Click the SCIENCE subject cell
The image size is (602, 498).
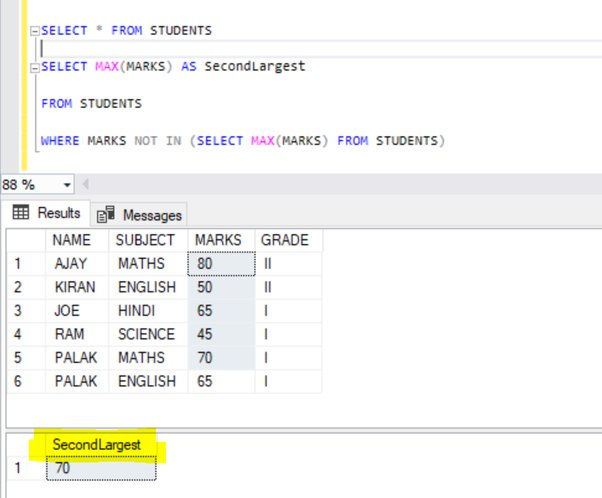(x=148, y=334)
